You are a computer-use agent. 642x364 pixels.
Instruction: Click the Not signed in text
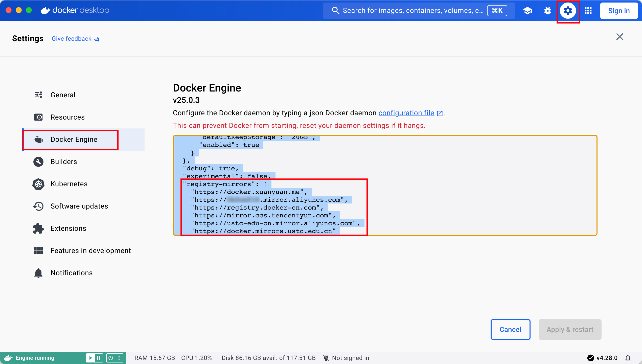click(351, 358)
